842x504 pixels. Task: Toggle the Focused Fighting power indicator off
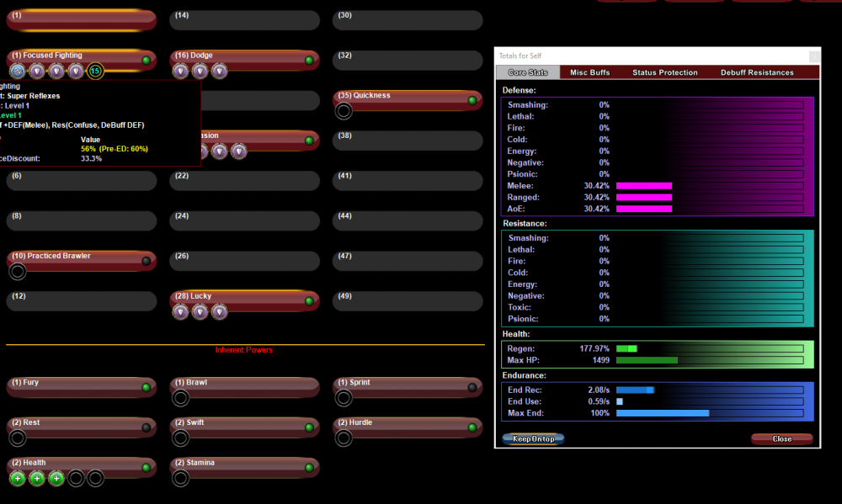coord(146,61)
